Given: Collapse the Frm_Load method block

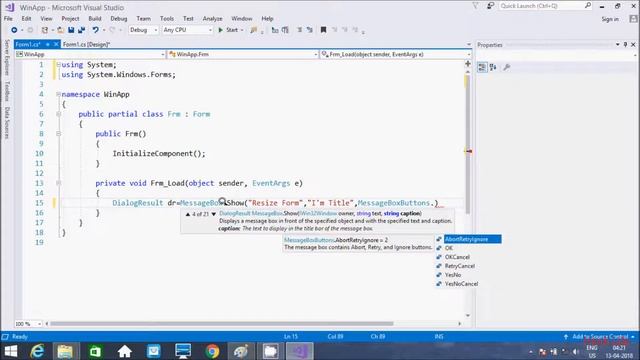Looking at the screenshot, I should click(58, 183).
